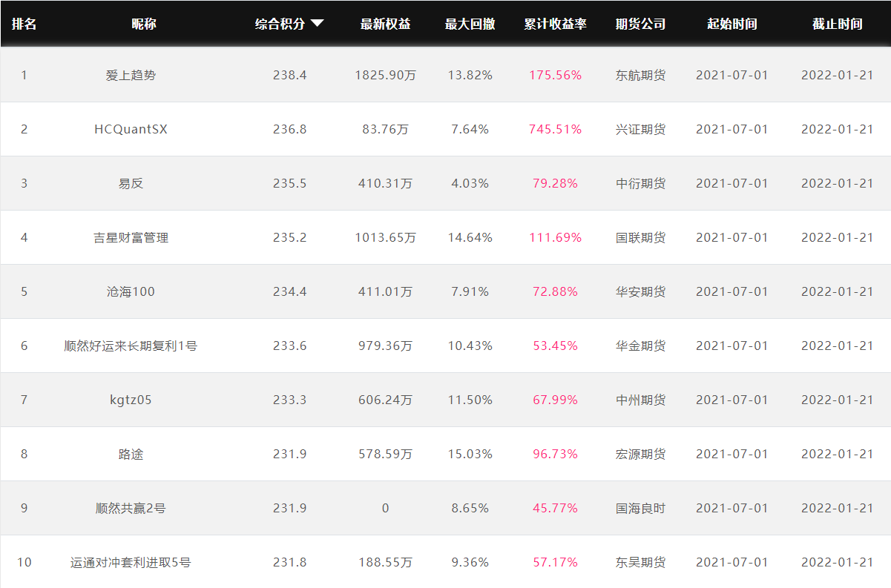
Task: Click the 累计收益率 column header
Action: 555,24
